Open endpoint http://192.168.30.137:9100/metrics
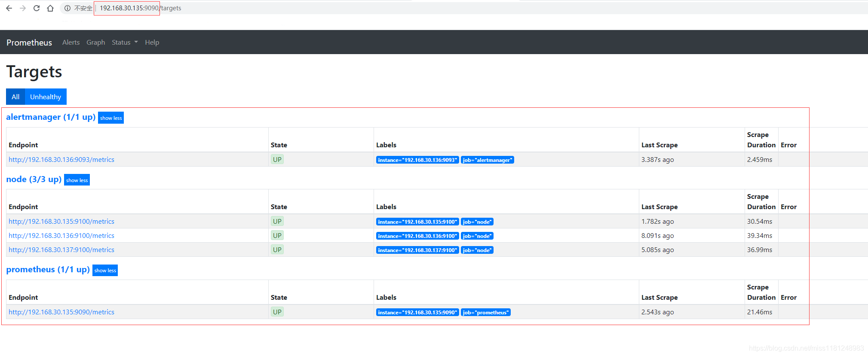This screenshot has width=868, height=356. point(61,250)
